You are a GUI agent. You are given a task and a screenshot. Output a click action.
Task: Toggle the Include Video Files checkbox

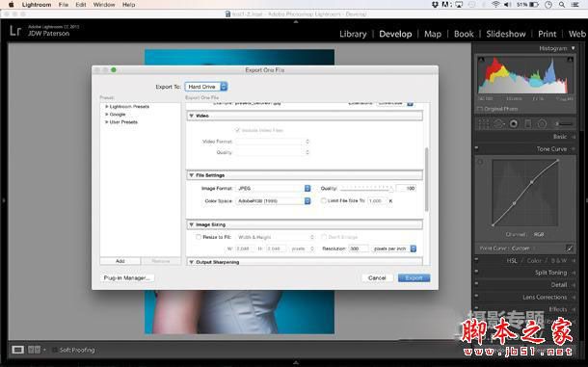point(236,130)
